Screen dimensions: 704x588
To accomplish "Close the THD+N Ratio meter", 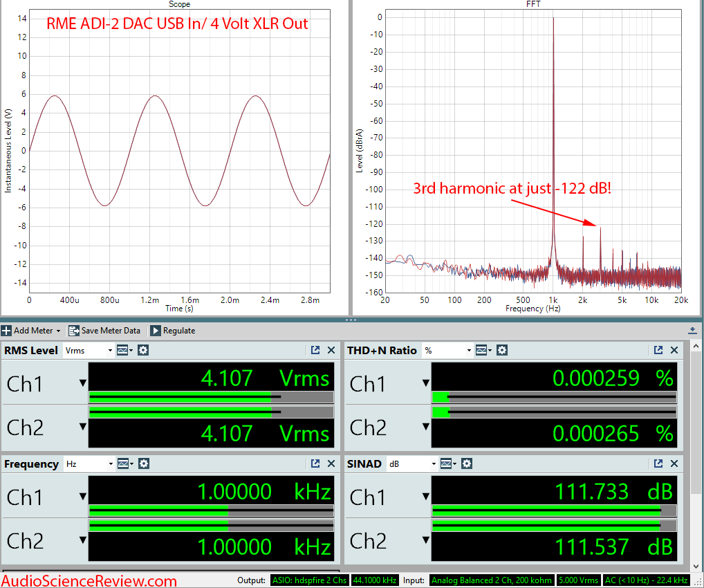I will (x=674, y=350).
